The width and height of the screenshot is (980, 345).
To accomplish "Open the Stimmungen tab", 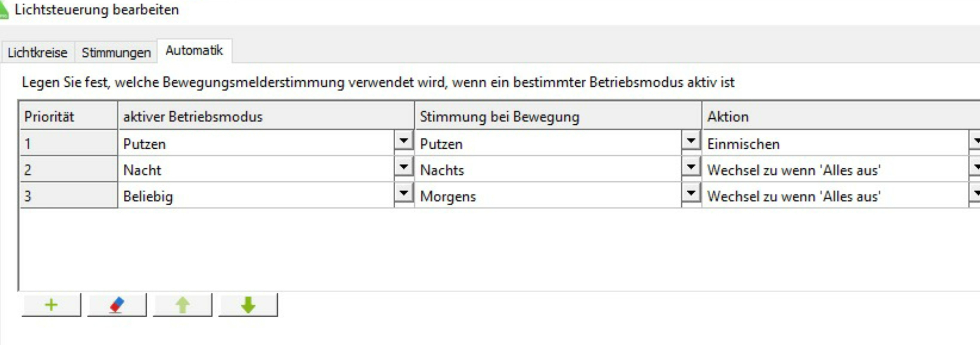I will (116, 52).
